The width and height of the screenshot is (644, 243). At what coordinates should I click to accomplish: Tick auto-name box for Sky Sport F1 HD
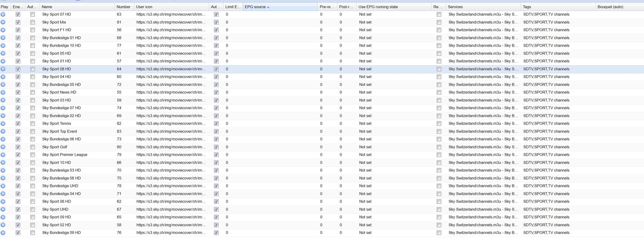click(x=33, y=30)
